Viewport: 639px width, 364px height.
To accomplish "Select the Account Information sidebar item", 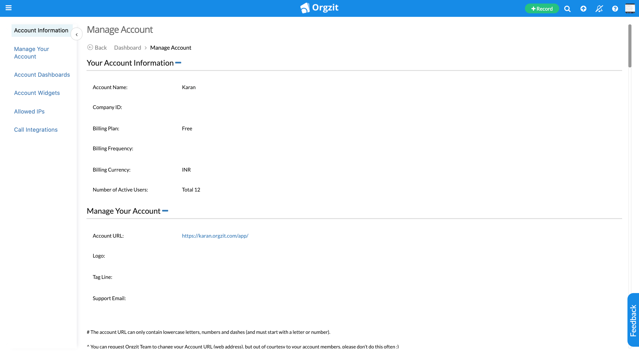I will coord(42,30).
